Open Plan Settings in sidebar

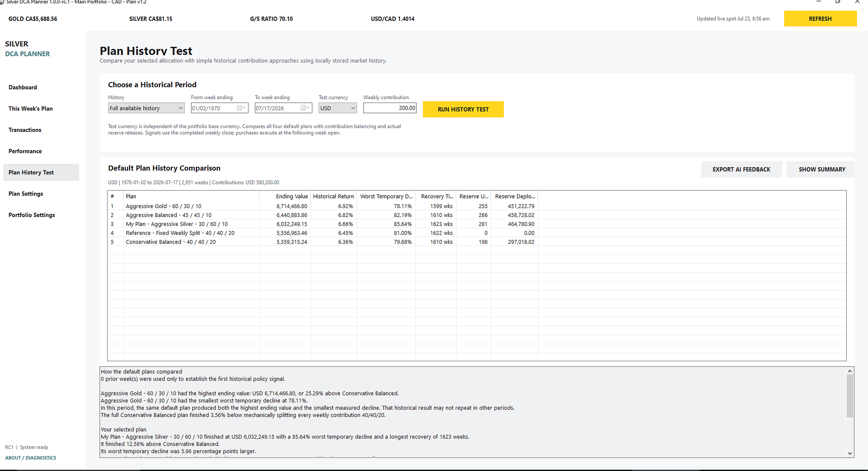(x=26, y=194)
